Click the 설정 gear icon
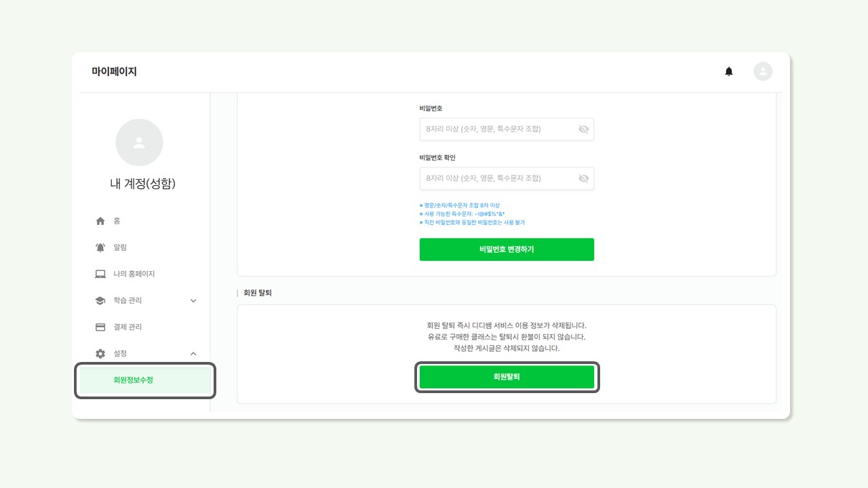The height and width of the screenshot is (488, 868). (100, 353)
